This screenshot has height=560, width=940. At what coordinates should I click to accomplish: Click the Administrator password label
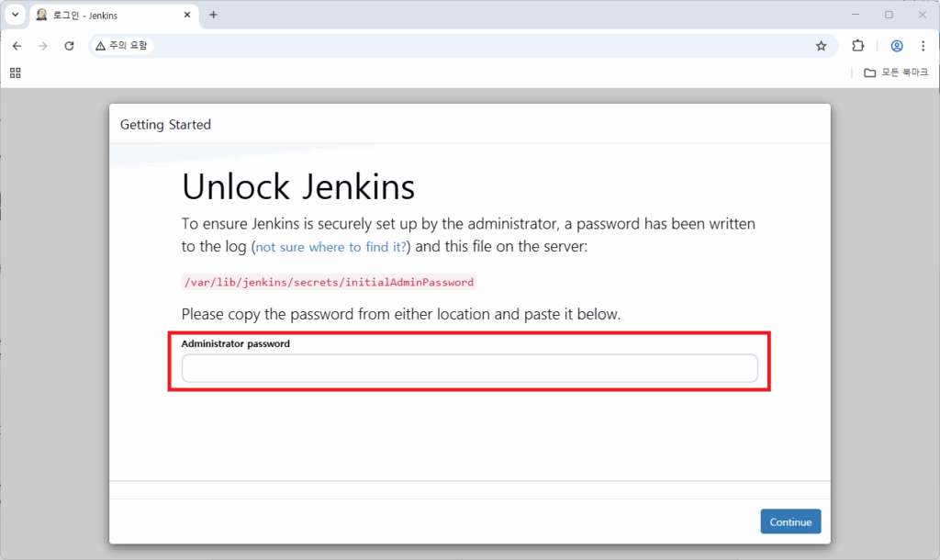(x=235, y=343)
